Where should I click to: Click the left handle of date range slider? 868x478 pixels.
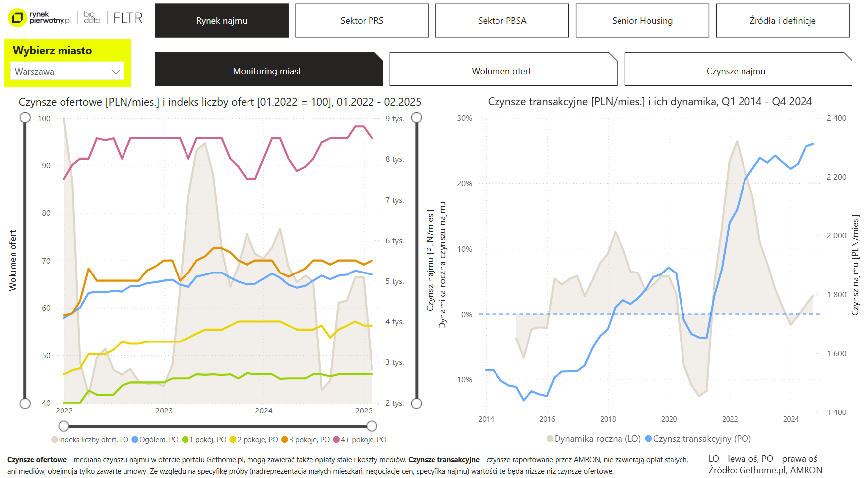click(x=63, y=426)
